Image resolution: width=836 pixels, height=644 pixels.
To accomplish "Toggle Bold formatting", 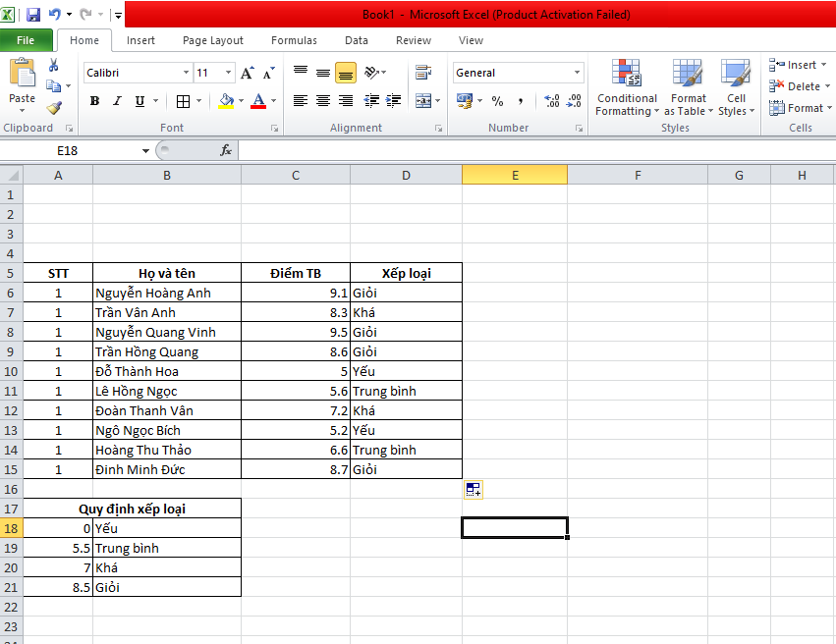I will pos(95,101).
